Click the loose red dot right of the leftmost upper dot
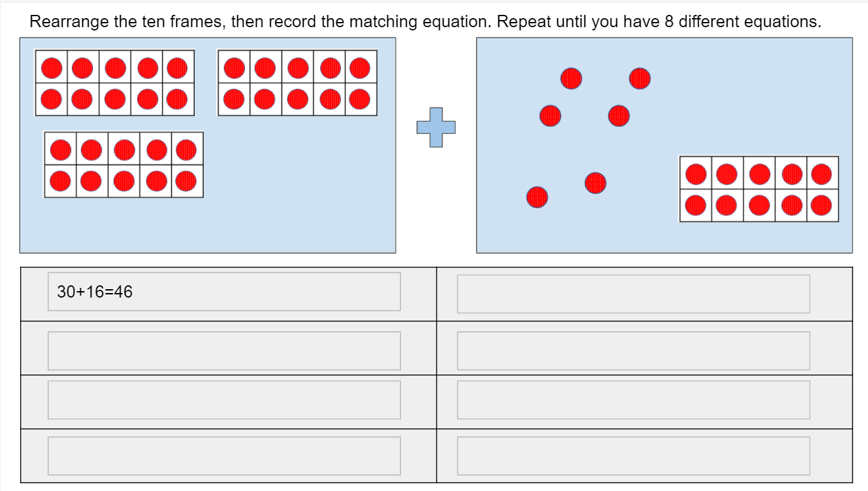Viewport: 868px width, 491px height. (619, 116)
